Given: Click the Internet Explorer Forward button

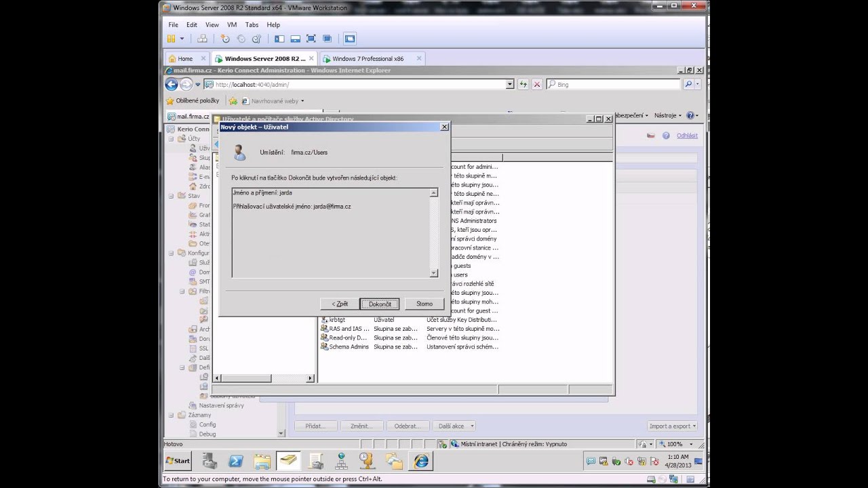Looking at the screenshot, I should pyautogui.click(x=186, y=84).
